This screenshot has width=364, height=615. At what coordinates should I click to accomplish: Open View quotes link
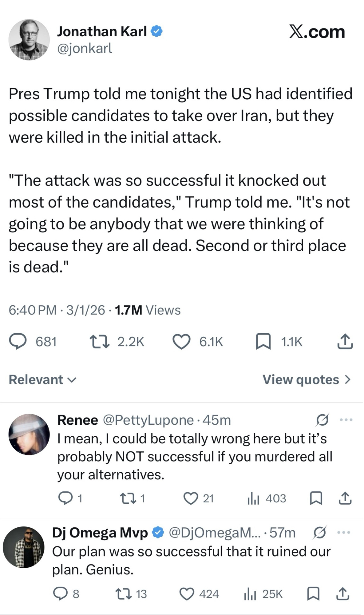click(306, 380)
